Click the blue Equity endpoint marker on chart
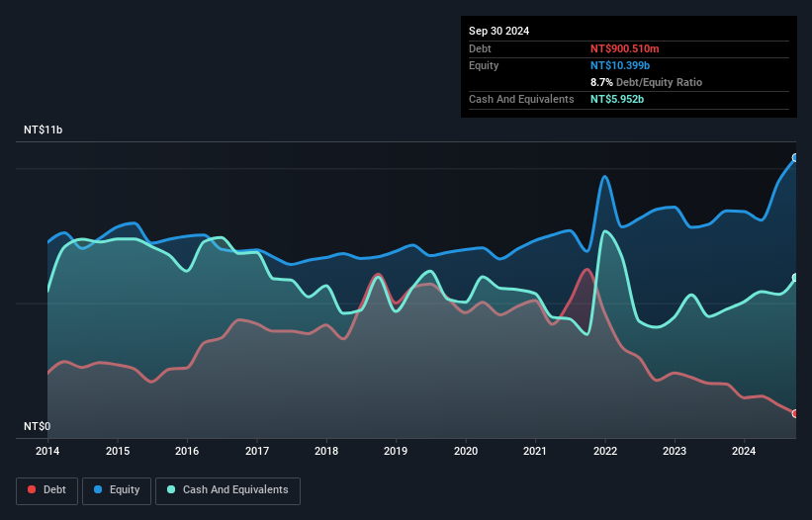The height and width of the screenshot is (520, 812). [x=795, y=158]
